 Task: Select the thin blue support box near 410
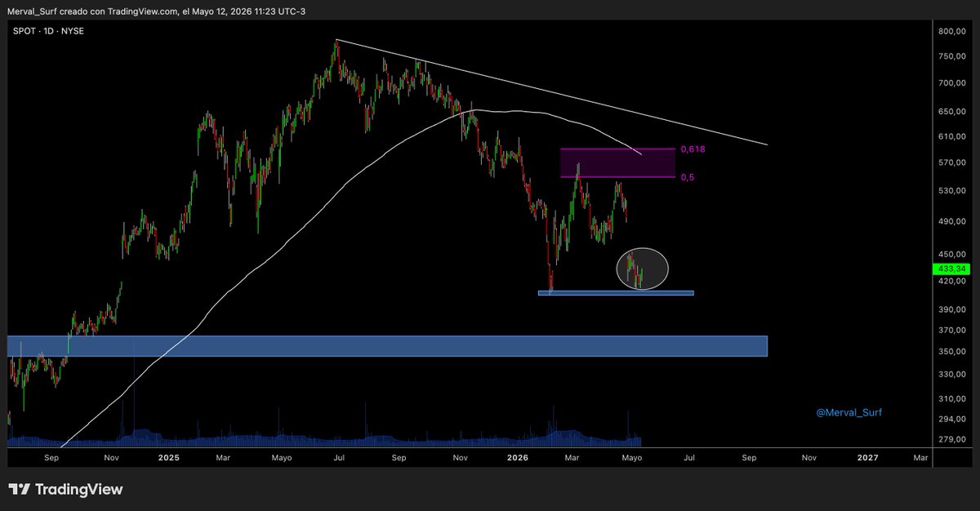616,292
